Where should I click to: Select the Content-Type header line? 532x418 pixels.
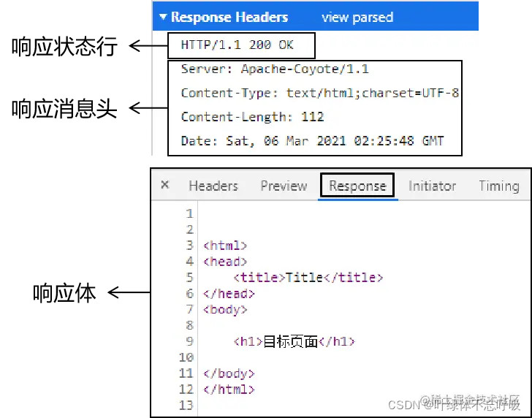(x=320, y=93)
